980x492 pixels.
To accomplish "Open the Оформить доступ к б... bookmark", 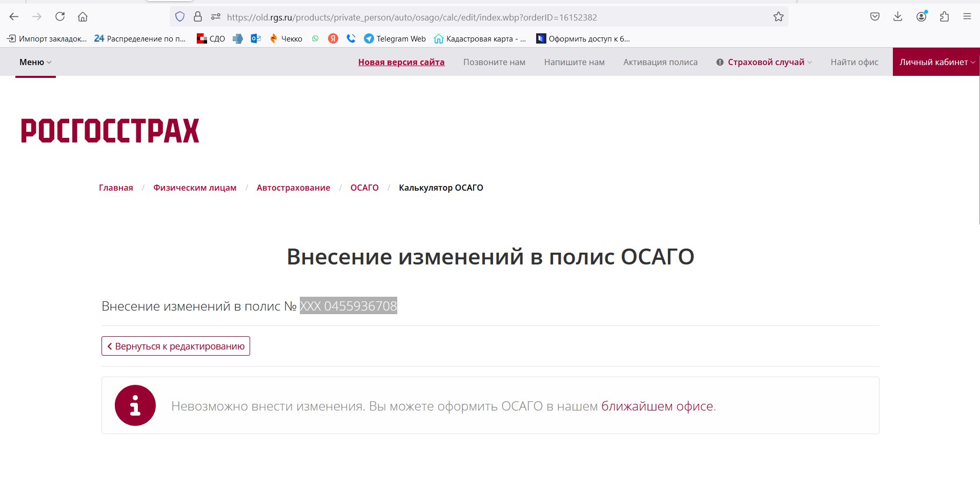I will pos(583,38).
